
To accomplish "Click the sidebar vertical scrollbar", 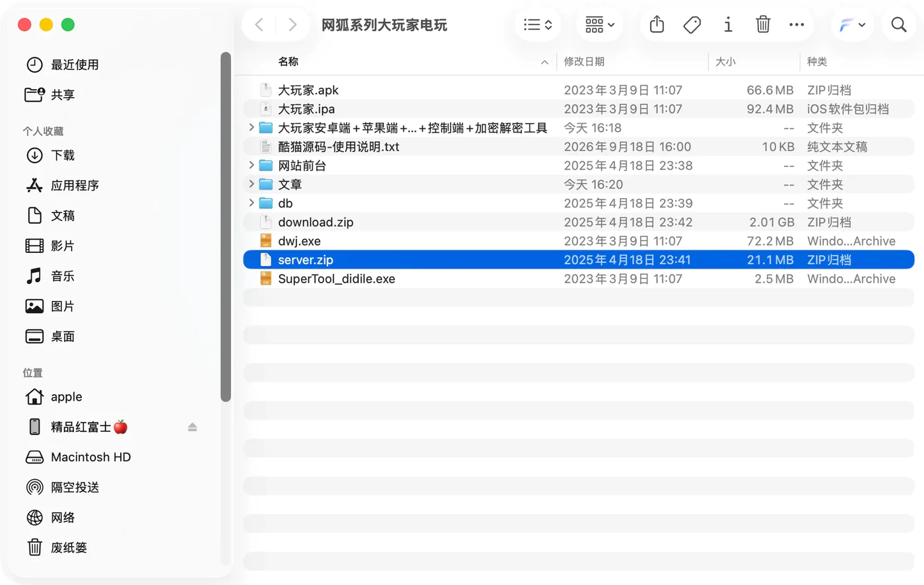I will point(226,226).
